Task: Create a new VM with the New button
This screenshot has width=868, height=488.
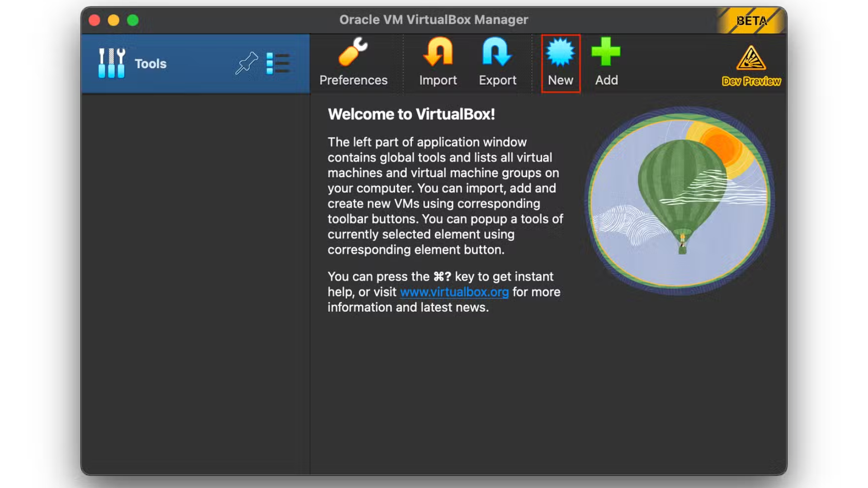Action: 561,64
